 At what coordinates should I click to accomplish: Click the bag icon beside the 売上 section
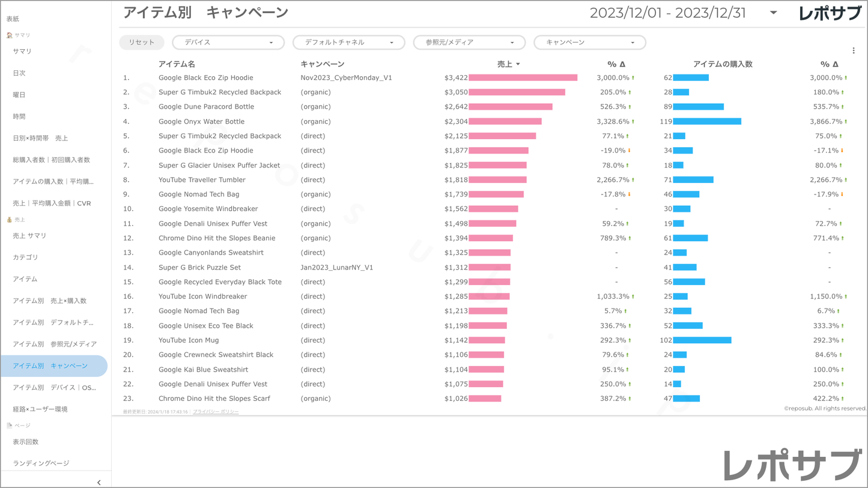[x=9, y=220]
